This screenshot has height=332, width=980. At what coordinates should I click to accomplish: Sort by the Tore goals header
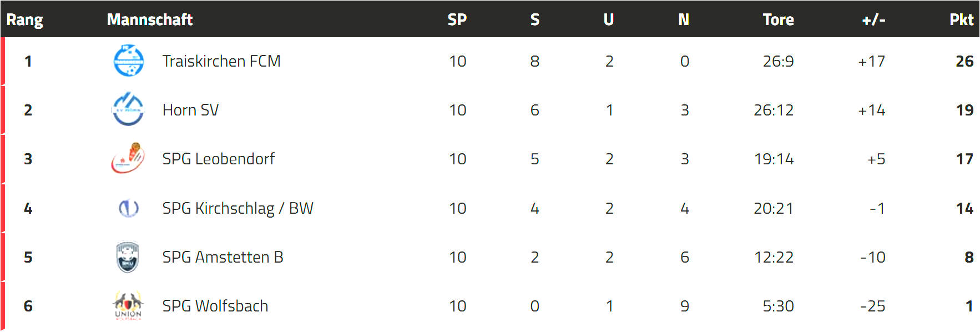coord(778,19)
